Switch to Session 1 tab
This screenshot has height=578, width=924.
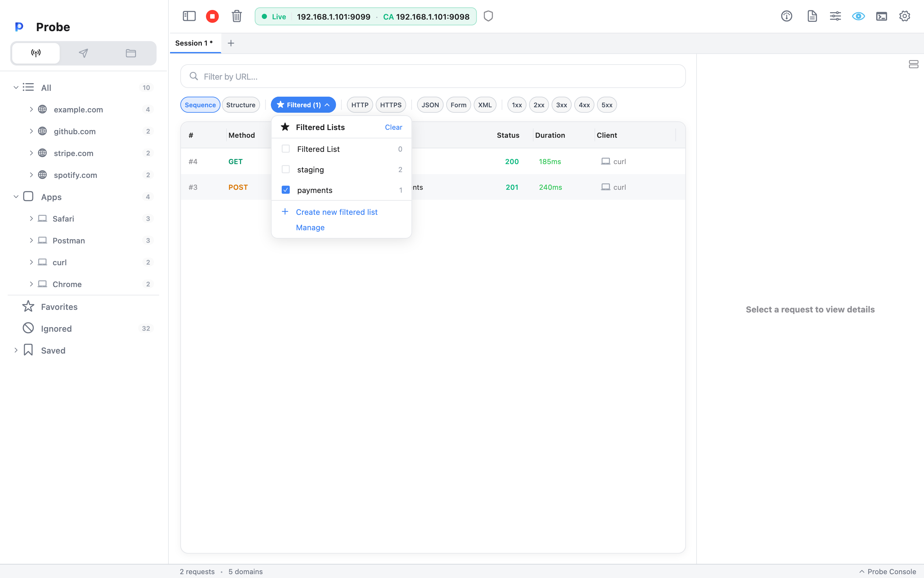point(195,43)
